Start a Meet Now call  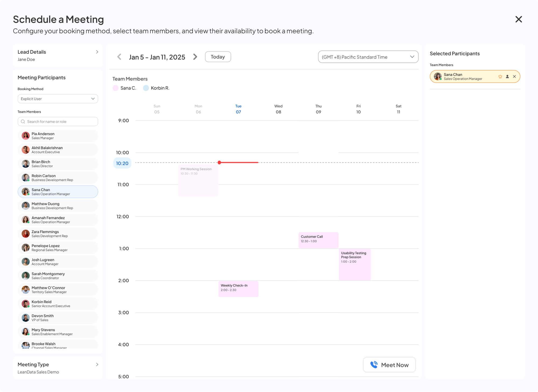coord(389,365)
